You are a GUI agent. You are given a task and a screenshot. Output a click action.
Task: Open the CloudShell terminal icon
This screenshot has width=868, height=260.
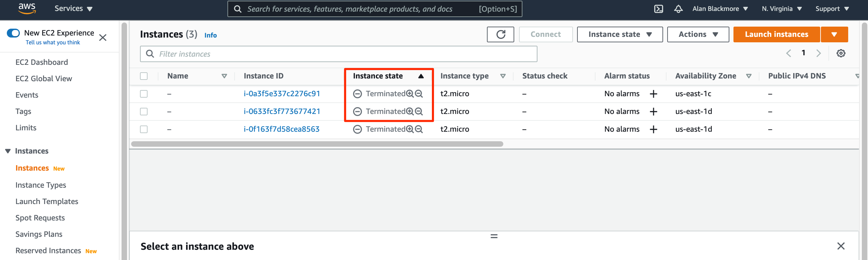[x=658, y=9]
